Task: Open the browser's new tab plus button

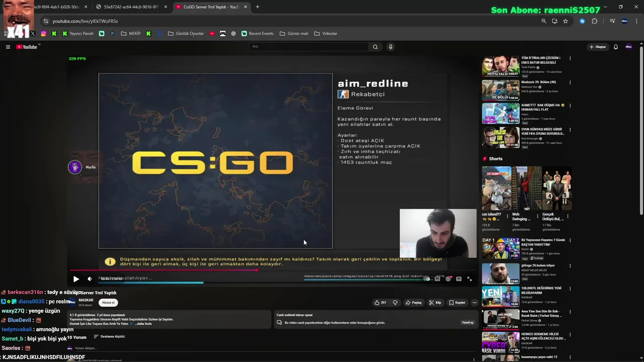Action: [258, 7]
